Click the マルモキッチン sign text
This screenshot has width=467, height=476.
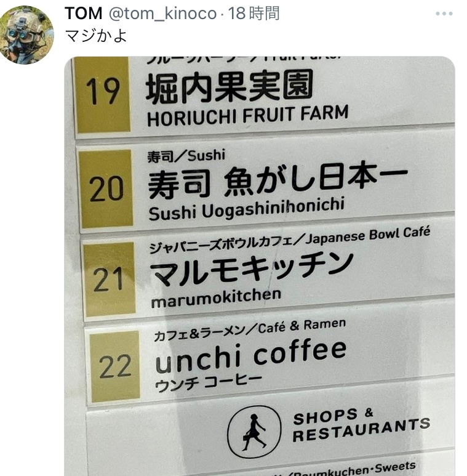point(252,268)
